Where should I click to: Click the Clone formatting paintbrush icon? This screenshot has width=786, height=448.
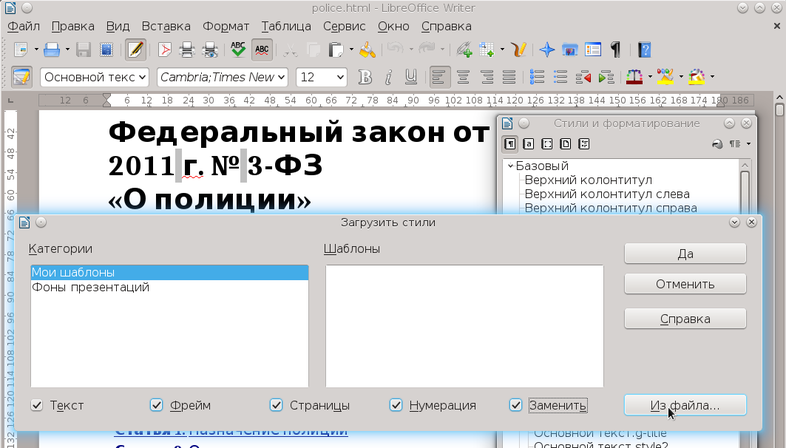click(367, 50)
